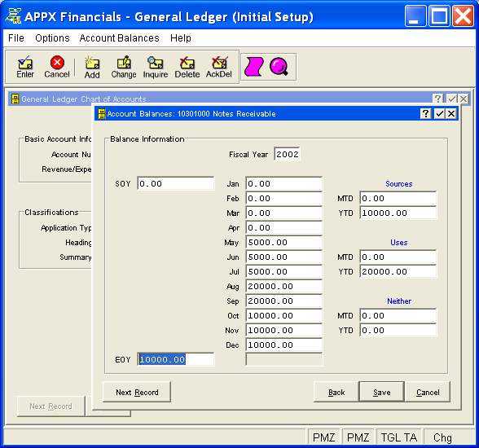Open the Help menu
Image resolution: width=479 pixels, height=448 pixels.
coord(181,38)
